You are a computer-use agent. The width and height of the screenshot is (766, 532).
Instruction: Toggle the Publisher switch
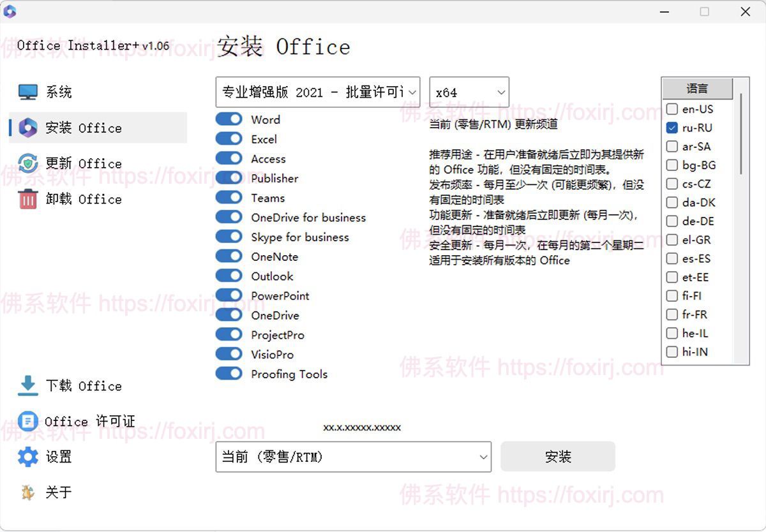pos(229,178)
